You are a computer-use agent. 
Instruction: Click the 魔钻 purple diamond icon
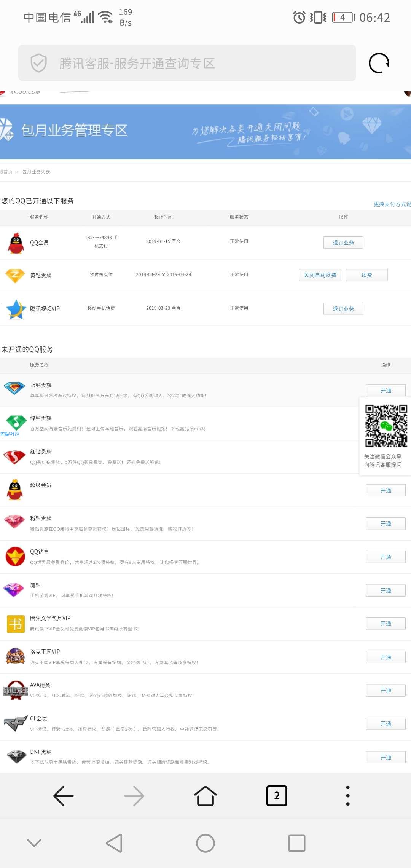[14, 590]
